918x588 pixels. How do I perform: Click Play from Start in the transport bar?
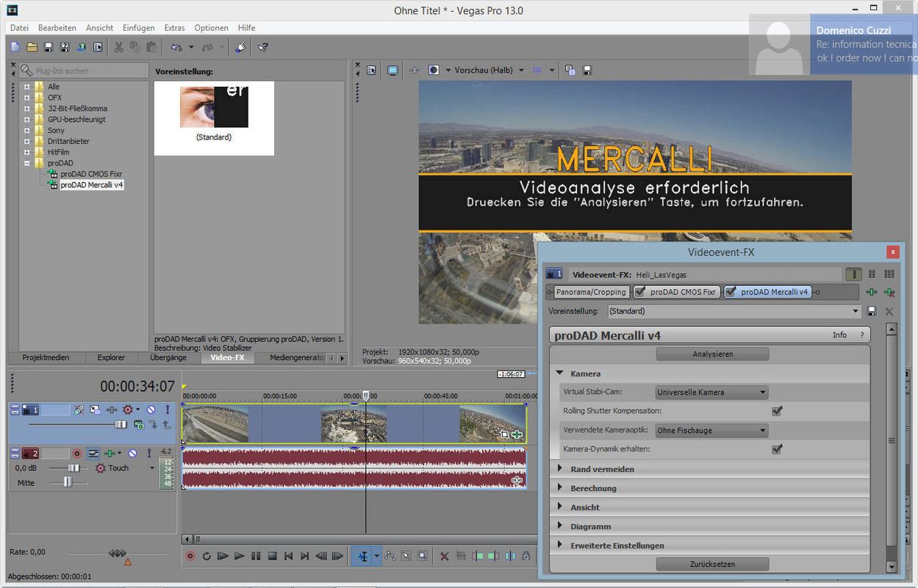[223, 556]
